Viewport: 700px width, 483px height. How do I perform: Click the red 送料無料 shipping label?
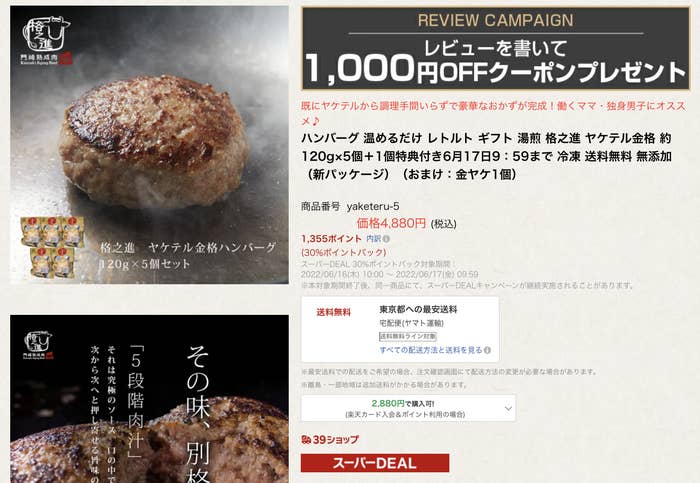point(333,312)
